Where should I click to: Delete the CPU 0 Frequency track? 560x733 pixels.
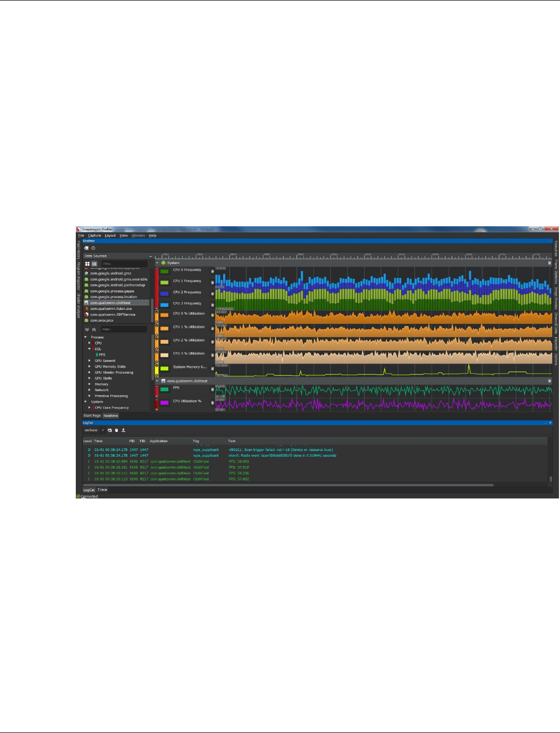(212, 272)
